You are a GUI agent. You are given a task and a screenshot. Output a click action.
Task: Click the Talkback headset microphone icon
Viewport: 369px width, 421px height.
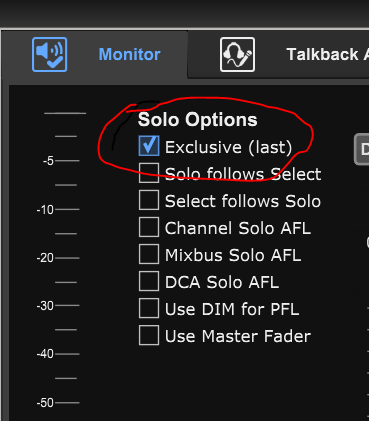pyautogui.click(x=237, y=54)
